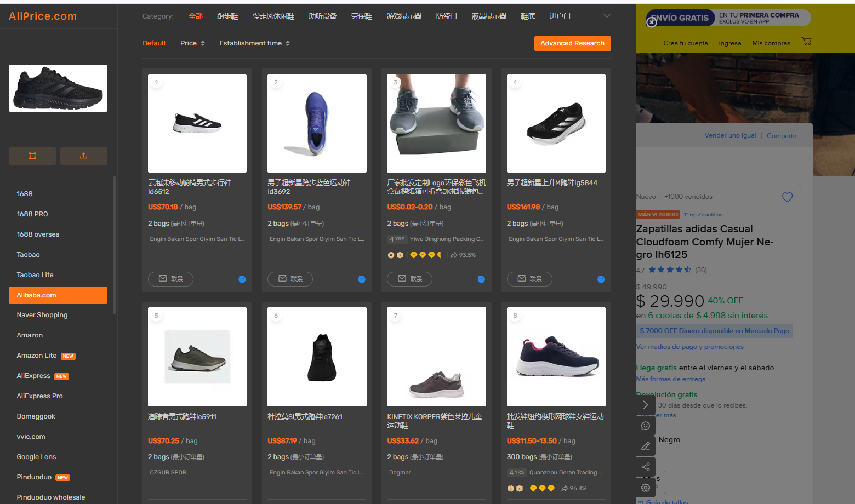Image resolution: width=855 pixels, height=504 pixels.
Task: Click Mis compras link
Action: coord(771,43)
